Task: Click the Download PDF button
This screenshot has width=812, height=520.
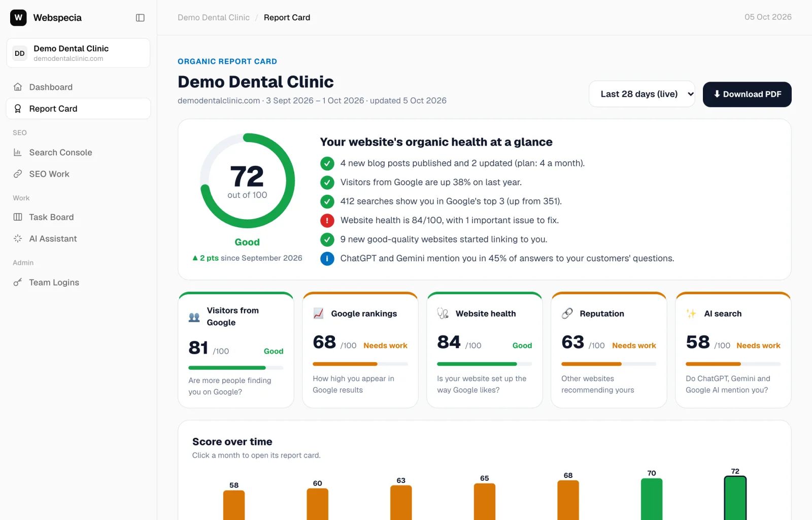Action: (x=747, y=94)
